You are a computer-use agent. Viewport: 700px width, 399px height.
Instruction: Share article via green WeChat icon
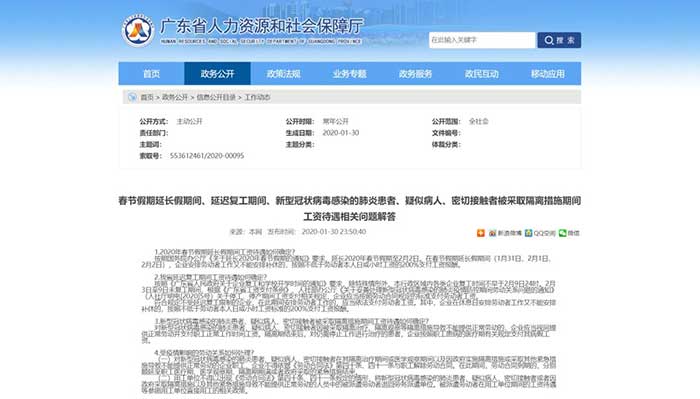pyautogui.click(x=562, y=233)
